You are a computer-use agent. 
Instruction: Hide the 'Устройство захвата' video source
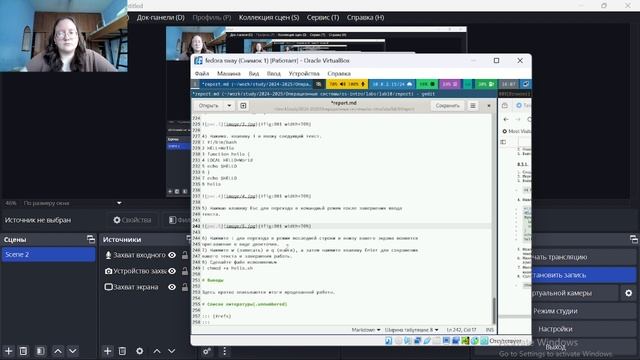172,271
